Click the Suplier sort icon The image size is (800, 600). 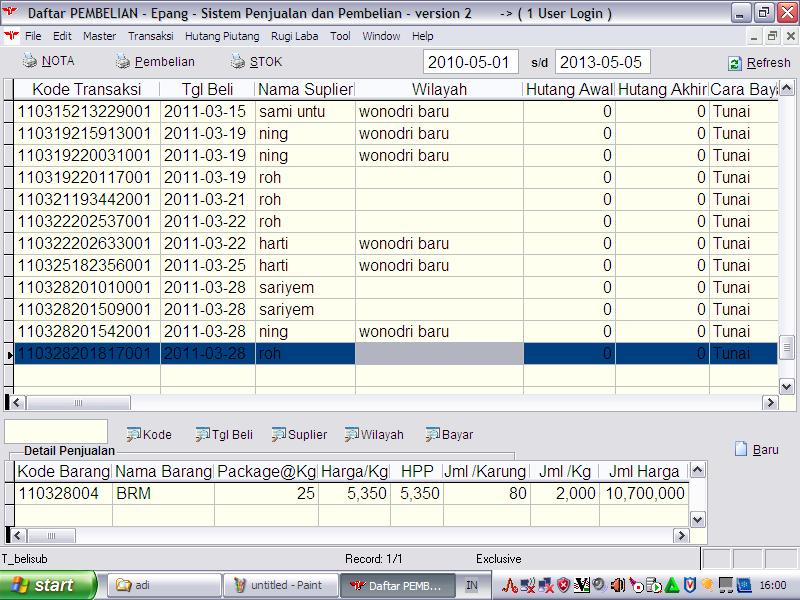279,434
